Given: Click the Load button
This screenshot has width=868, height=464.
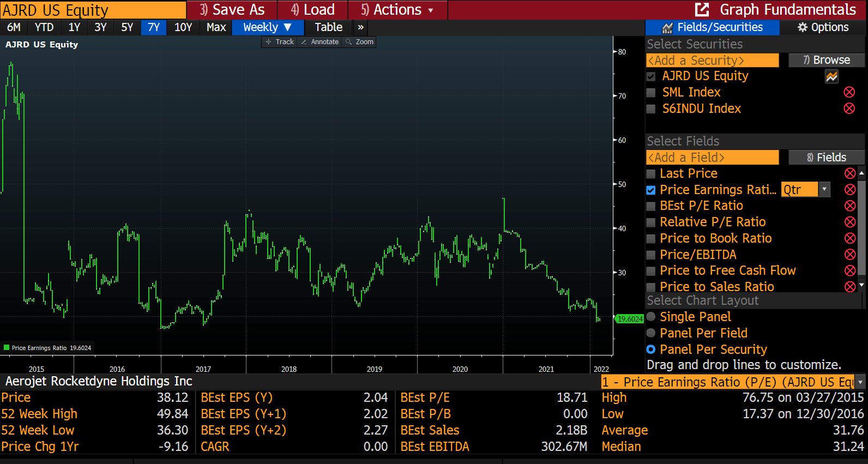Looking at the screenshot, I should 313,10.
